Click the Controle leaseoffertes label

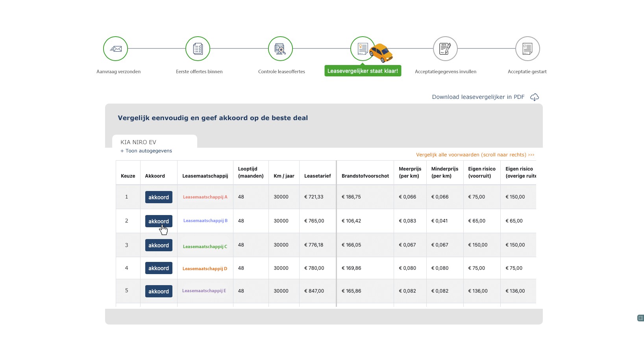point(281,72)
